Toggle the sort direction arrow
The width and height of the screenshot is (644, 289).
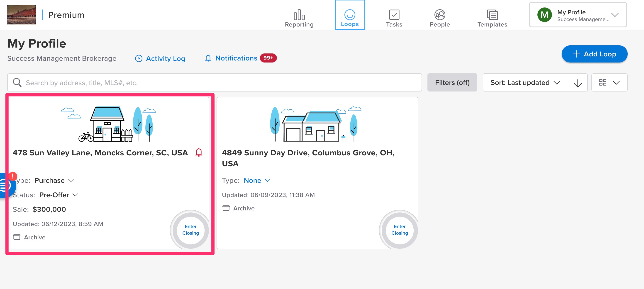pos(578,83)
